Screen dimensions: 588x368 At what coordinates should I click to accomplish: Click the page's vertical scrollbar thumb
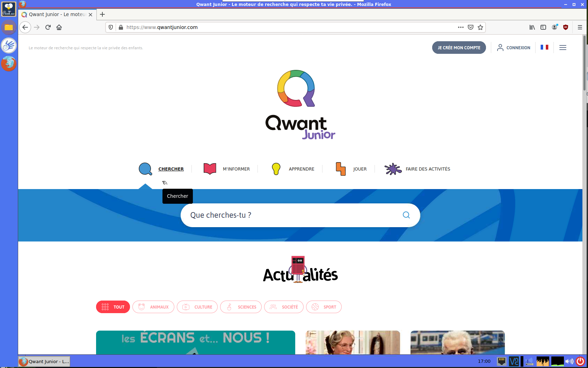coord(584,63)
